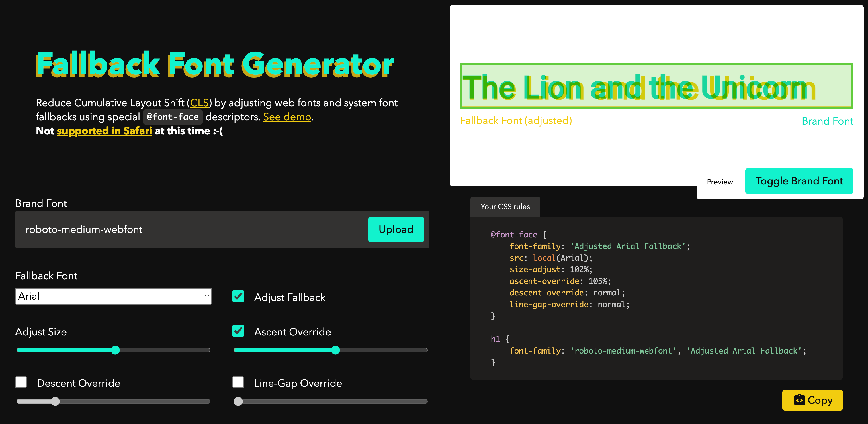Screen dimensions: 868x424
Task: Uncheck Ascent Override
Action: [238, 331]
